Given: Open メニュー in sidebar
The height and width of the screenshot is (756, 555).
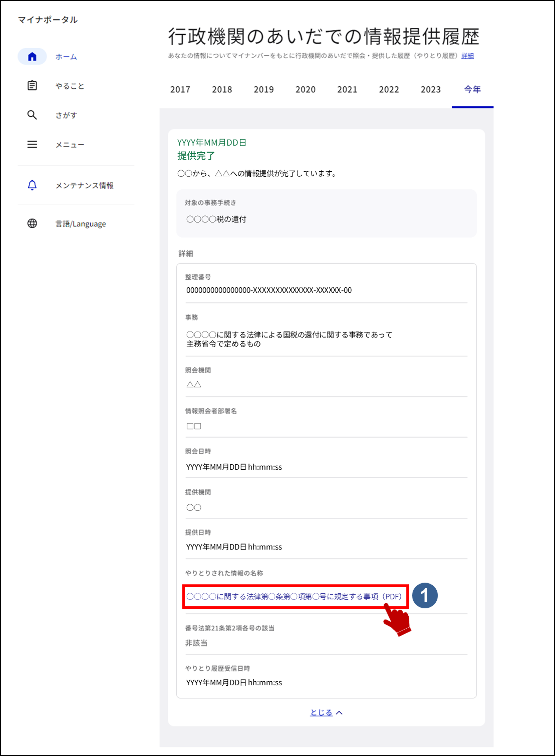Looking at the screenshot, I should (70, 145).
